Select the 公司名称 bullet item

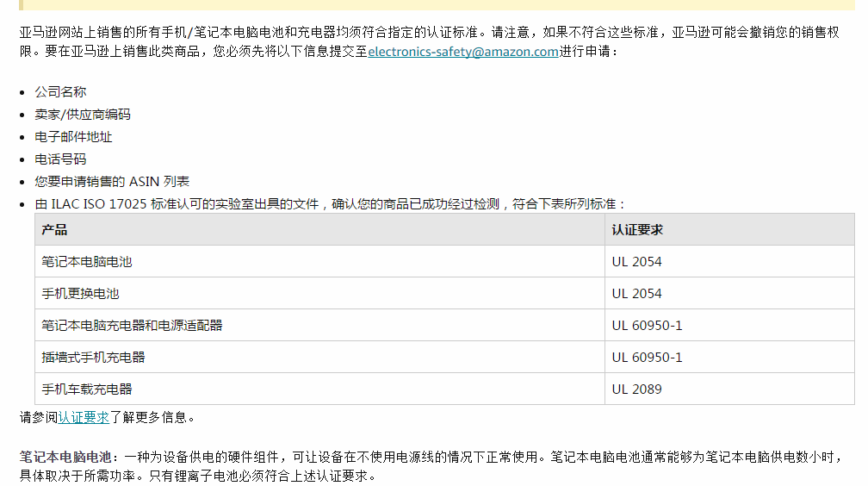pos(60,92)
